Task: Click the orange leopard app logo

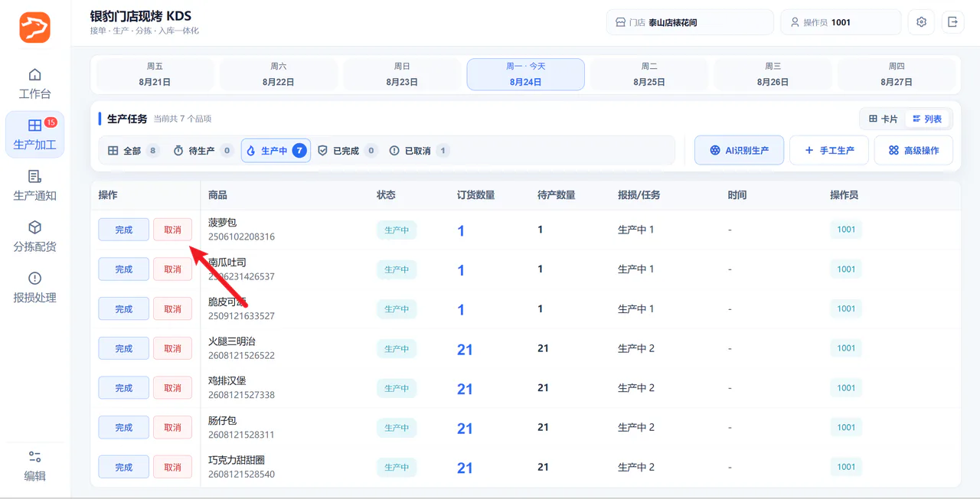Action: pyautogui.click(x=35, y=28)
